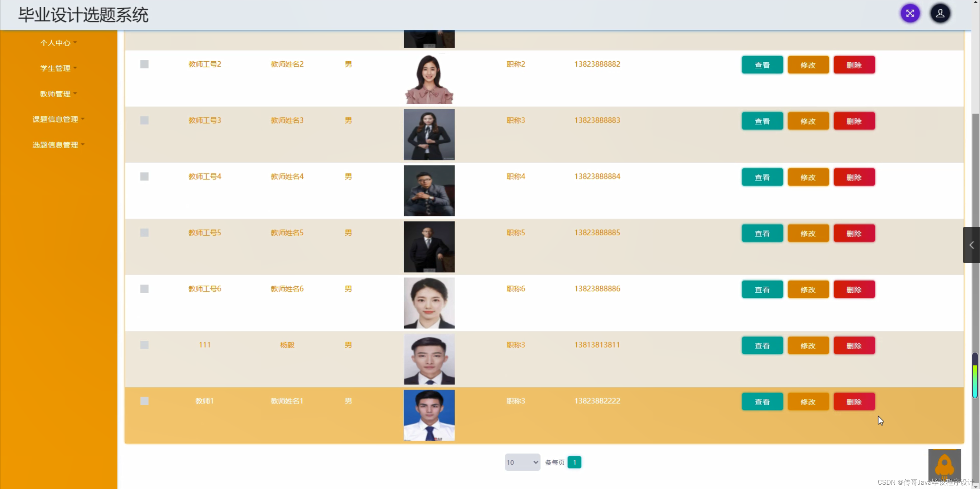
Task: Click the blue-background photo of 教师1
Action: [429, 415]
